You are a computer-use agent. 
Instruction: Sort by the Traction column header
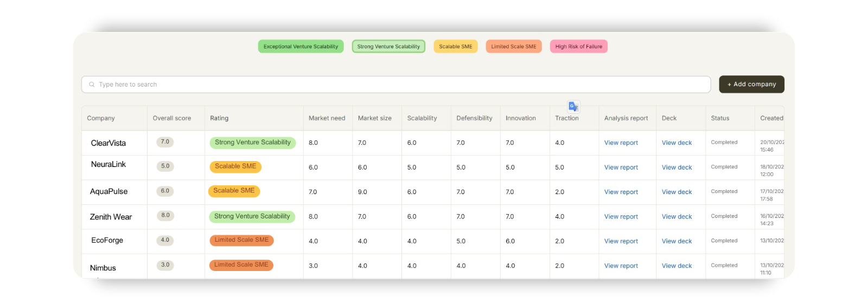click(566, 118)
